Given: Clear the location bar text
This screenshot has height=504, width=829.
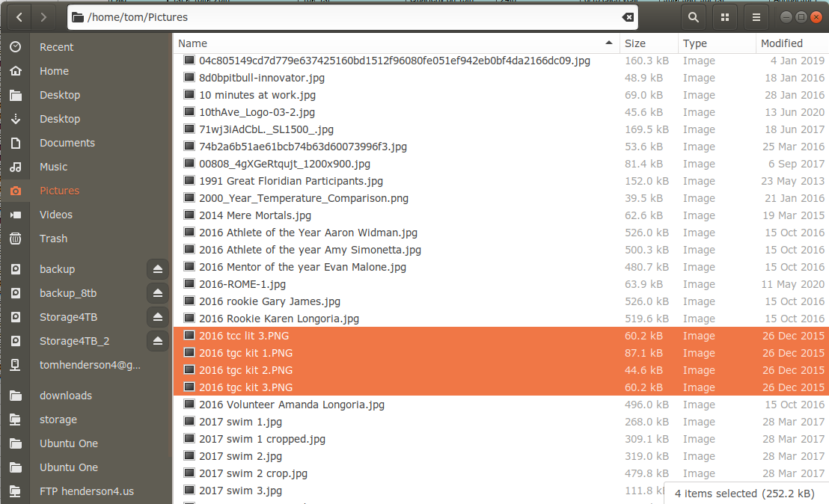Looking at the screenshot, I should pyautogui.click(x=627, y=16).
